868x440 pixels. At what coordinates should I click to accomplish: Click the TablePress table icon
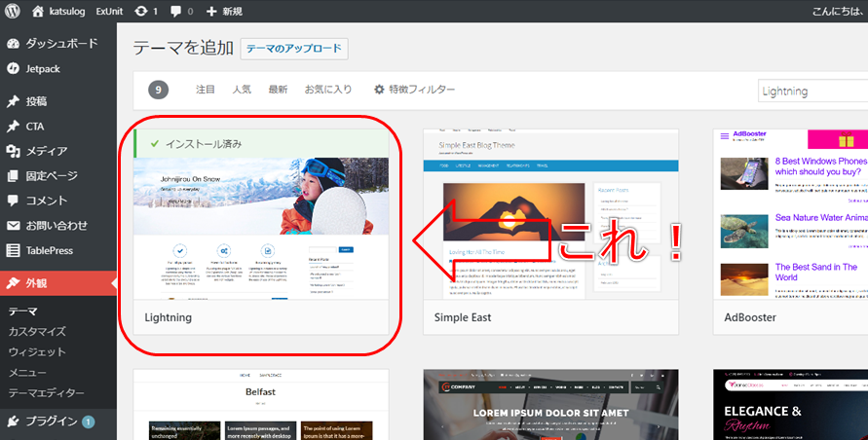pos(13,251)
